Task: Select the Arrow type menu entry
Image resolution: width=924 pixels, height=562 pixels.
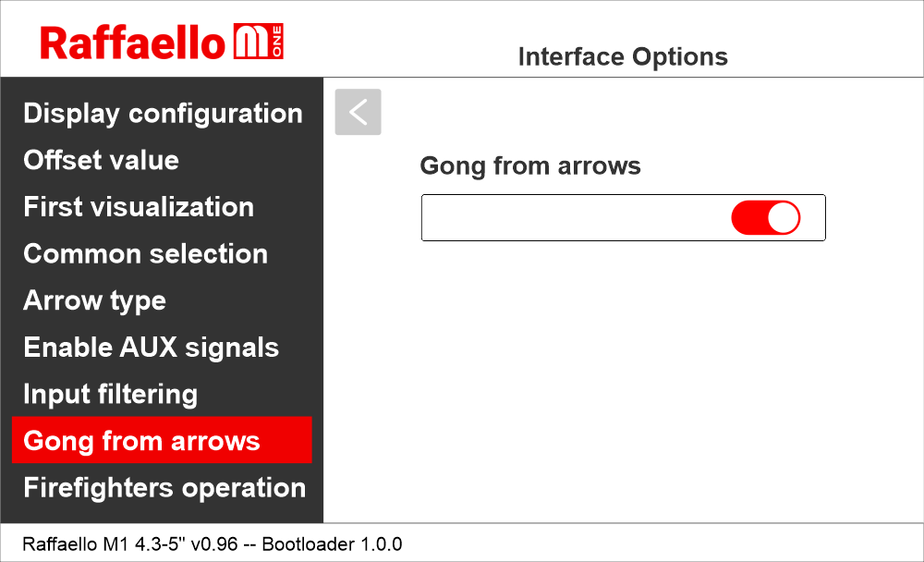Action: (94, 301)
